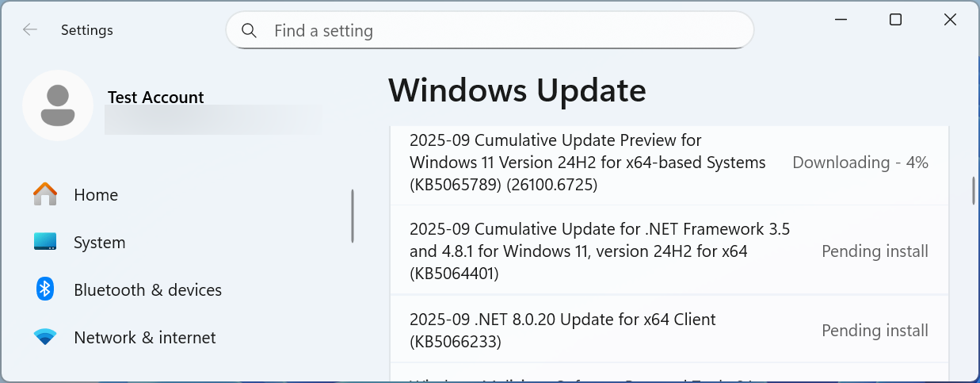Click the search magnifier icon
The image size is (980, 383).
tap(249, 31)
